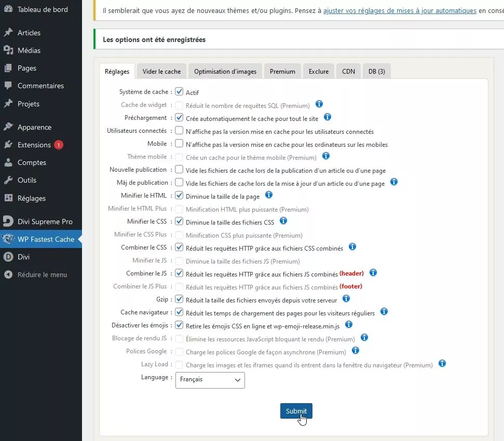
Task: Click the Divi D icon
Action: click(x=8, y=257)
